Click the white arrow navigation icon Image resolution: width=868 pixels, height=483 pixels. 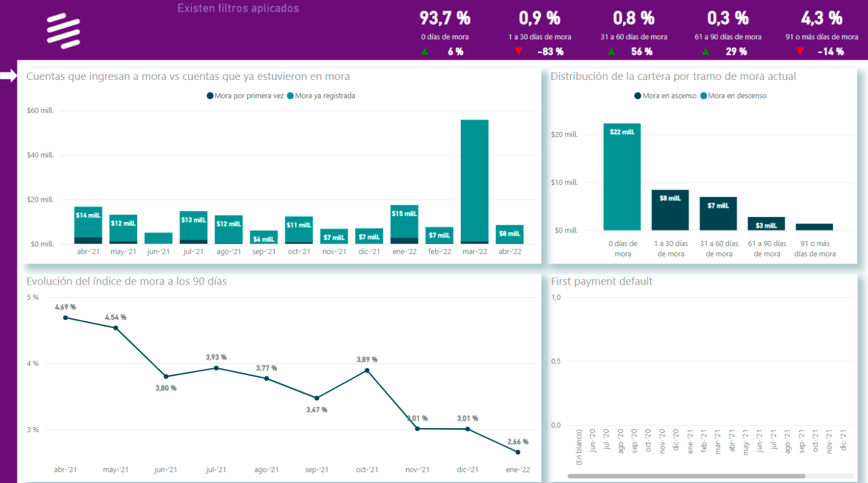click(9, 76)
